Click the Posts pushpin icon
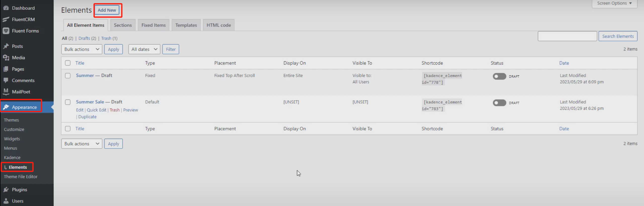Viewport: 644px width, 206px height. coord(6,46)
